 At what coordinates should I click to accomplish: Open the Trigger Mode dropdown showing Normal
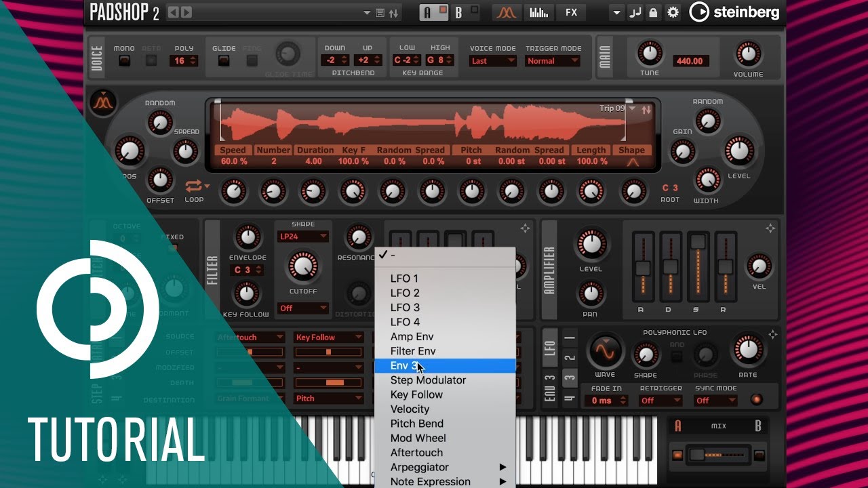click(553, 61)
